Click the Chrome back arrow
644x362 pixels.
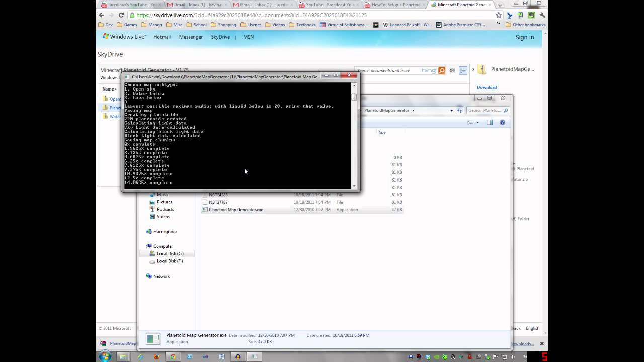coord(102,15)
